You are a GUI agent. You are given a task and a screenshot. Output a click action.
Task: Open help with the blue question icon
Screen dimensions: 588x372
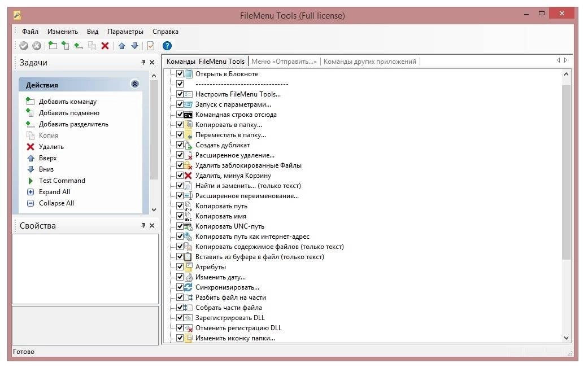pos(167,46)
